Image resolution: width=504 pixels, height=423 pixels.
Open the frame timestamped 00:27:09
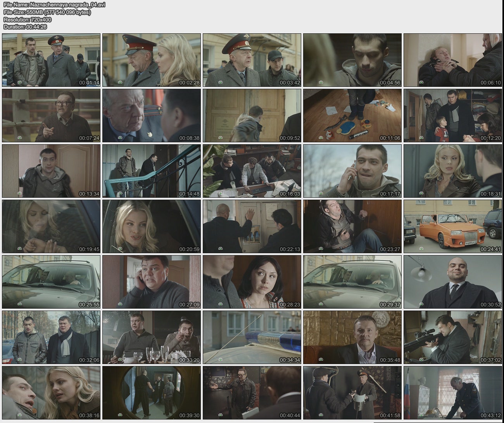coord(152,282)
